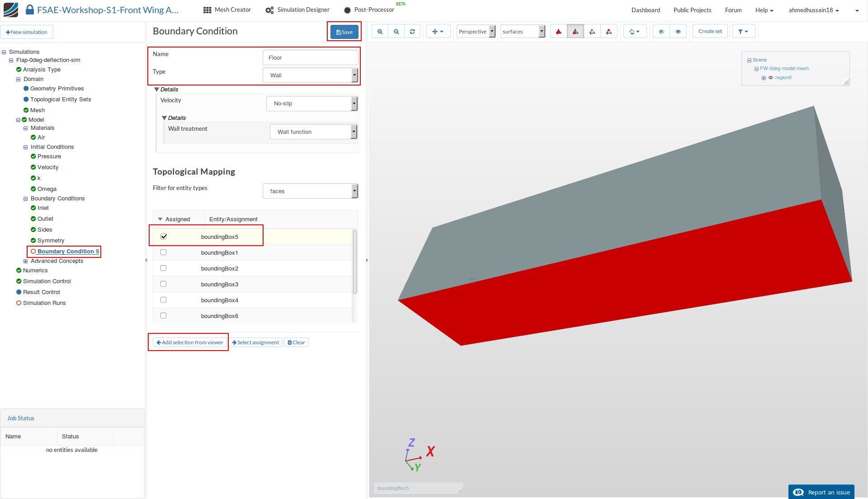This screenshot has width=868, height=499.
Task: Click the zoom in viewer icon
Action: [x=380, y=32]
